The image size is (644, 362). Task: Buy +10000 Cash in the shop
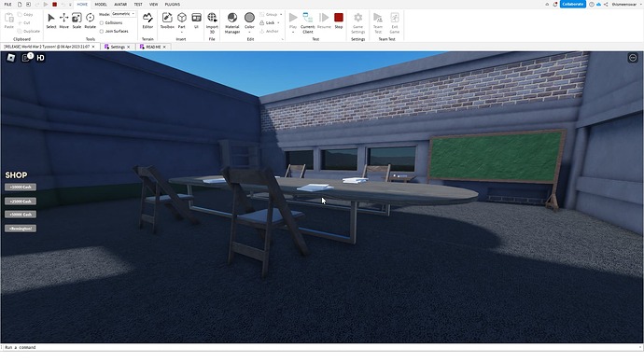tap(21, 188)
